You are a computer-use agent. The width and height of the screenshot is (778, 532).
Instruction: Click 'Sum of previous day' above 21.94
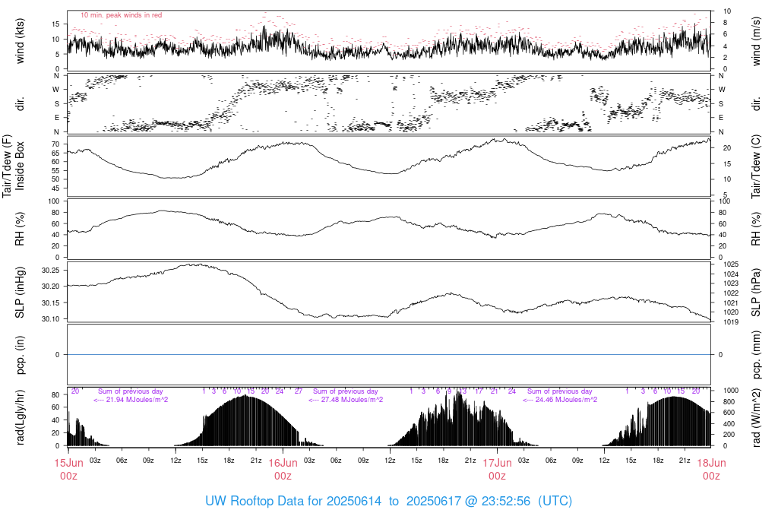(131, 391)
